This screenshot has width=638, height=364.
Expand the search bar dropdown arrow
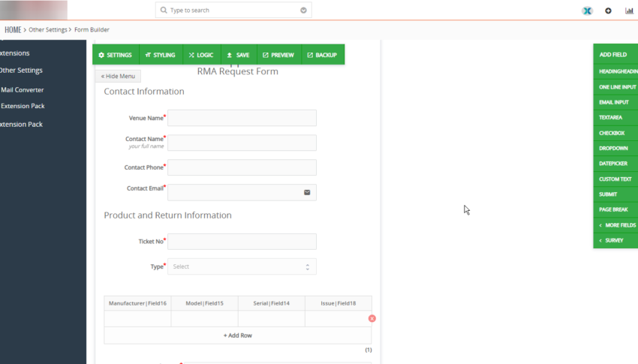[x=303, y=11]
